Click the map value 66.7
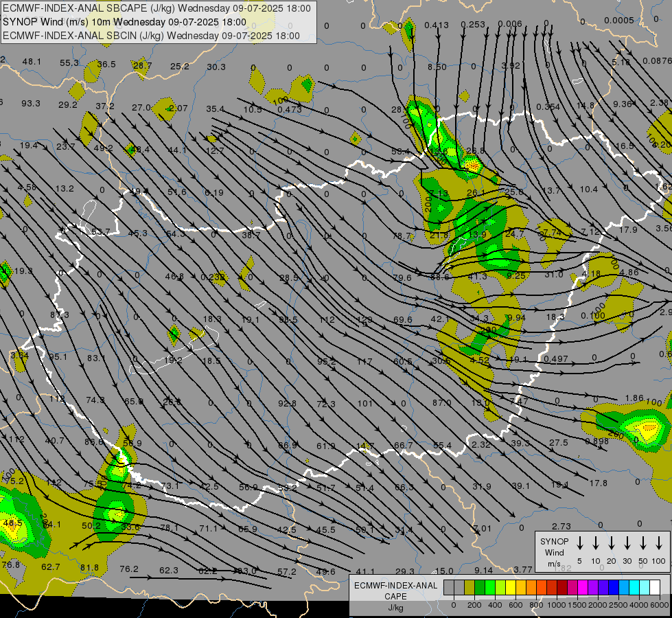Screen dimensions: 672x618 point(404,446)
